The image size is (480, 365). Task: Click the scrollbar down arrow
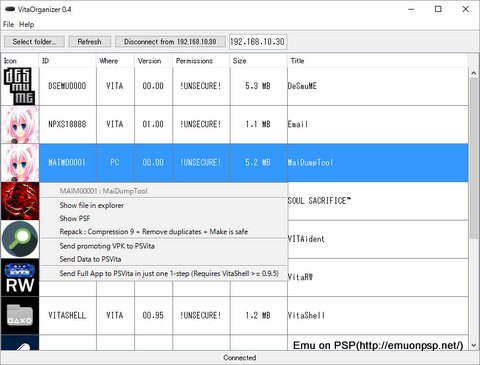tap(474, 345)
